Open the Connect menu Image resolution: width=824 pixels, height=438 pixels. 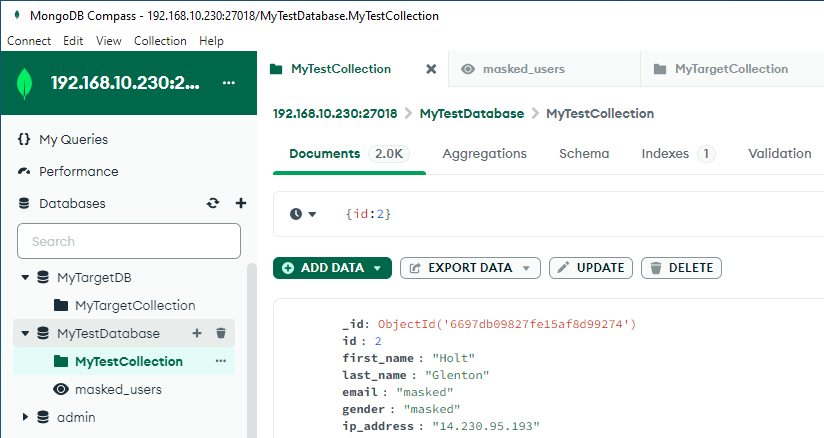pyautogui.click(x=29, y=41)
